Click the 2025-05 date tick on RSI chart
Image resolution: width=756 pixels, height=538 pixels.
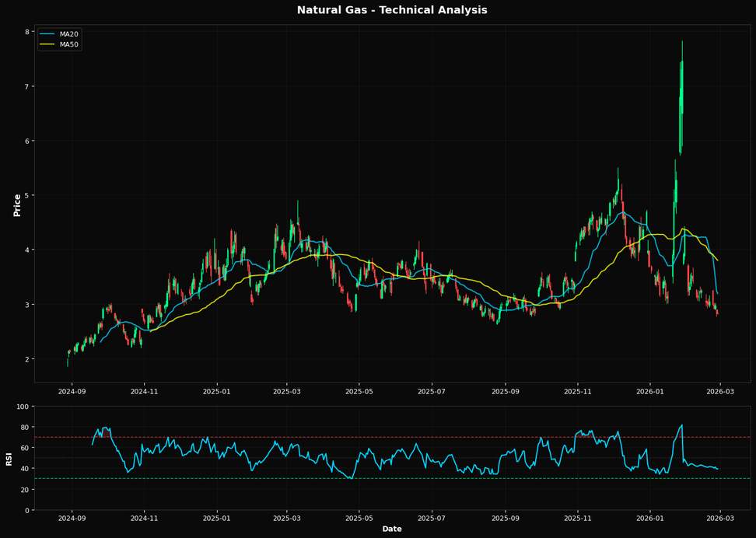click(x=359, y=519)
